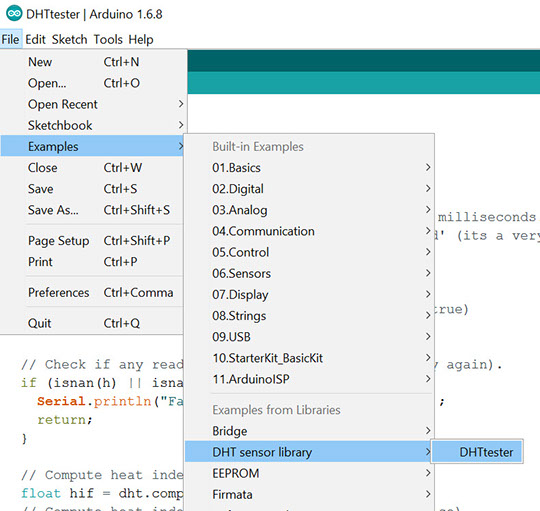Select Print menu entry
Image resolution: width=540 pixels, height=511 pixels.
(92, 262)
